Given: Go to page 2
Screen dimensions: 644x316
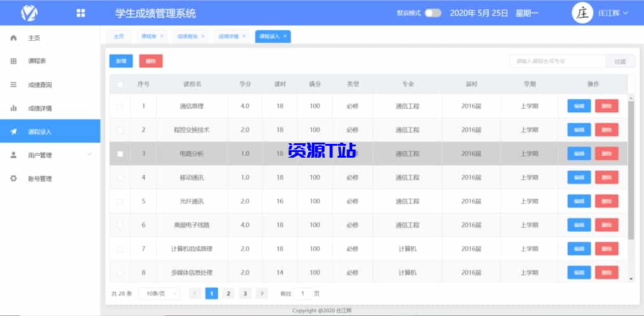Looking at the screenshot, I should coord(228,293).
